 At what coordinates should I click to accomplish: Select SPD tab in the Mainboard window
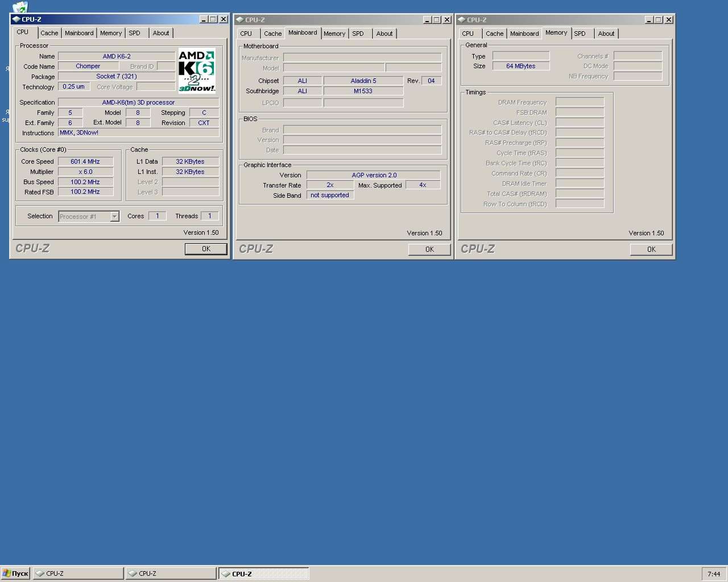[x=358, y=34]
